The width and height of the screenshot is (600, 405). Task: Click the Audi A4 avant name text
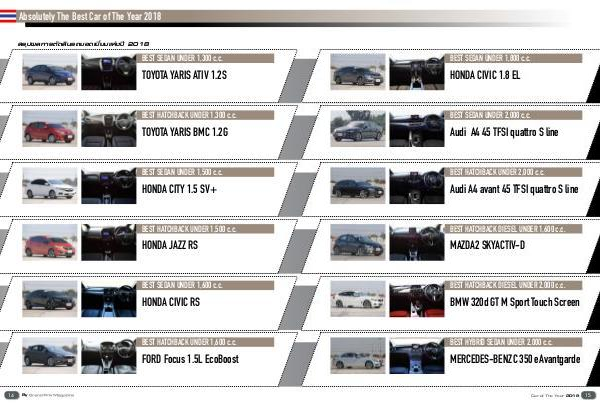(x=514, y=189)
